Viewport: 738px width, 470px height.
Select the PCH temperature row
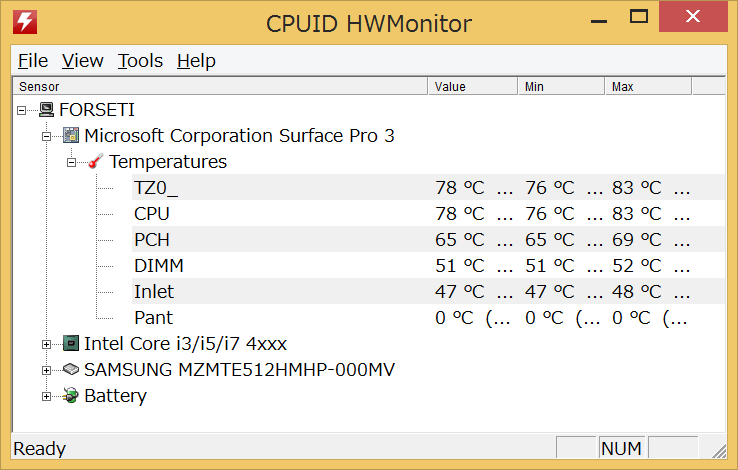tap(153, 240)
